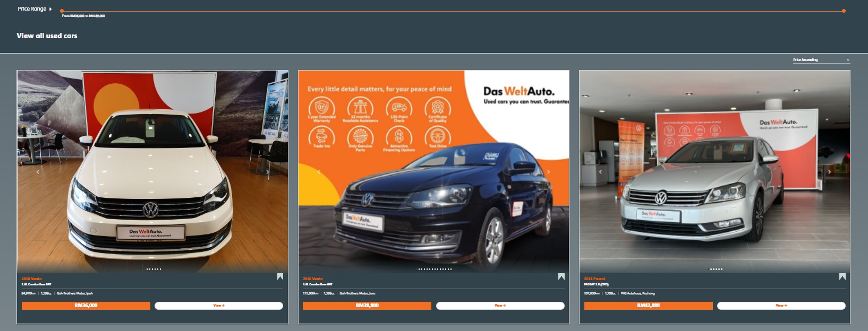Image resolution: width=868 pixels, height=331 pixels.
Task: Click View button for 2018 Vento
Action: tap(219, 306)
